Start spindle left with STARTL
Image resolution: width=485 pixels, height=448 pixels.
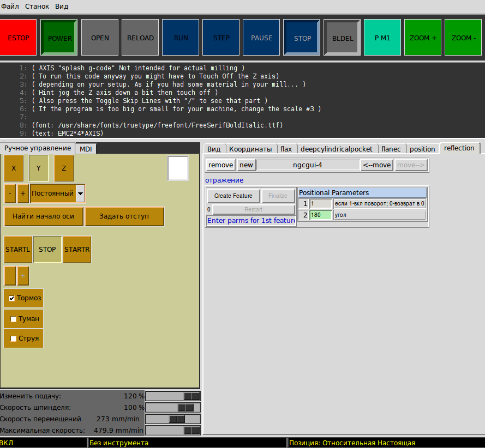pyautogui.click(x=18, y=249)
